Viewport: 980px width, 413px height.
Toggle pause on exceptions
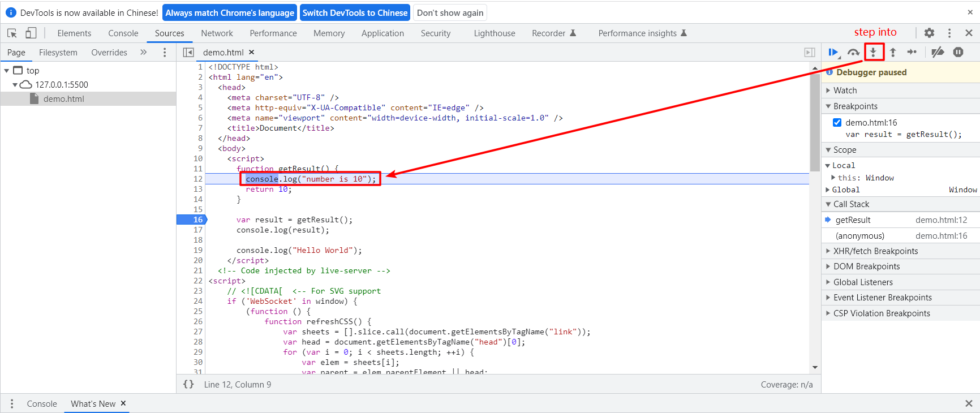958,52
